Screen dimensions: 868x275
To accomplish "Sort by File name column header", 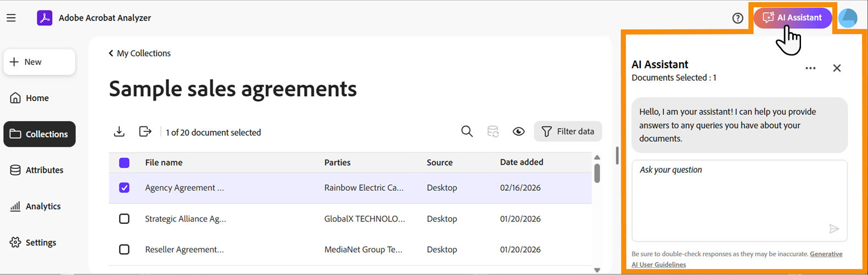I will coord(164,162).
